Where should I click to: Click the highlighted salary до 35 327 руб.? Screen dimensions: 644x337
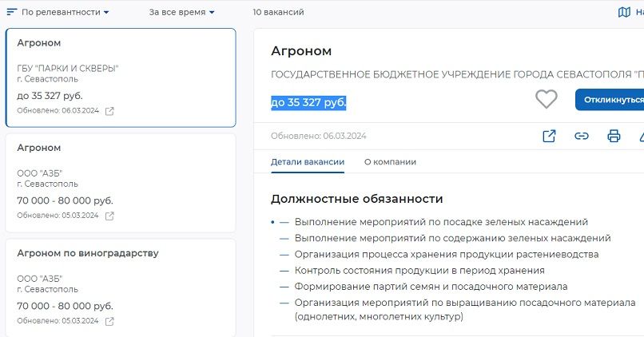(308, 102)
